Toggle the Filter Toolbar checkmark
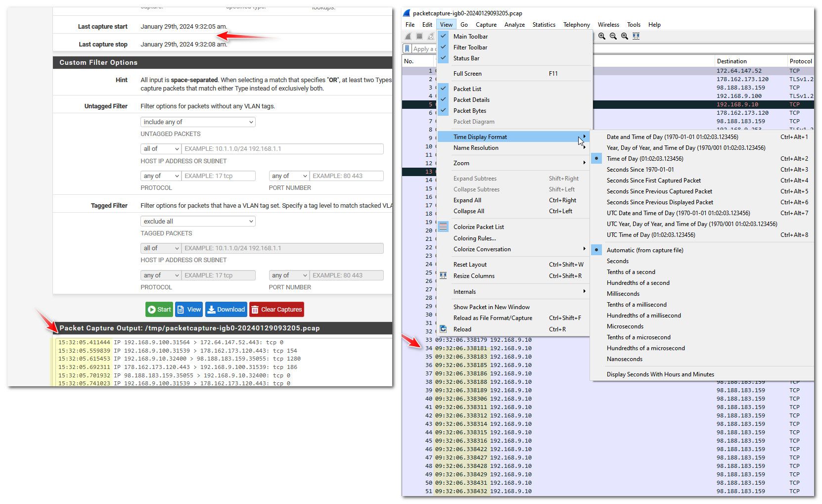This screenshot has height=504, width=822. 444,47
